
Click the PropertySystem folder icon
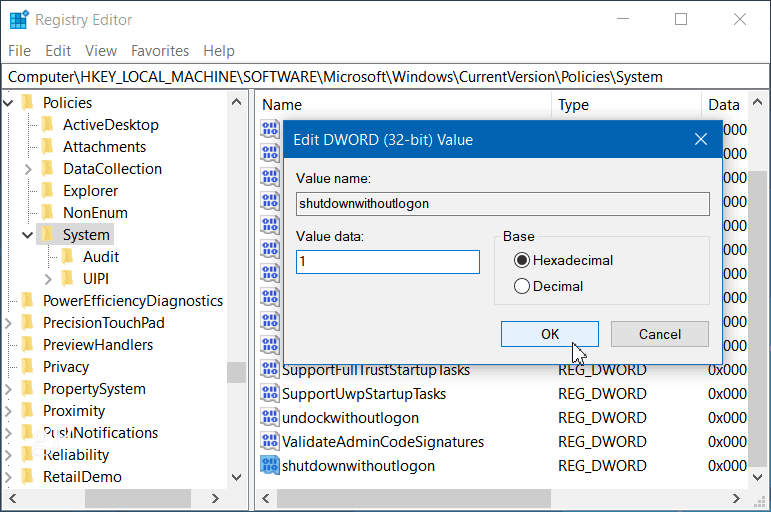click(x=28, y=389)
